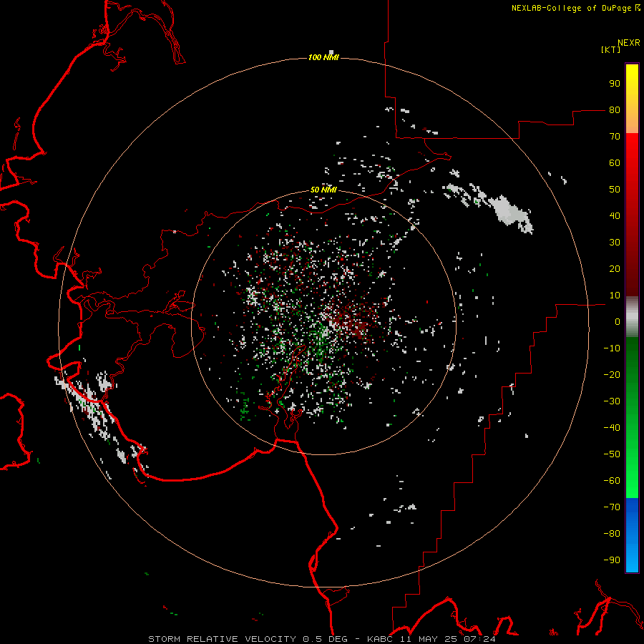Click the -10 scale value
The image size is (644, 644).
click(612, 348)
